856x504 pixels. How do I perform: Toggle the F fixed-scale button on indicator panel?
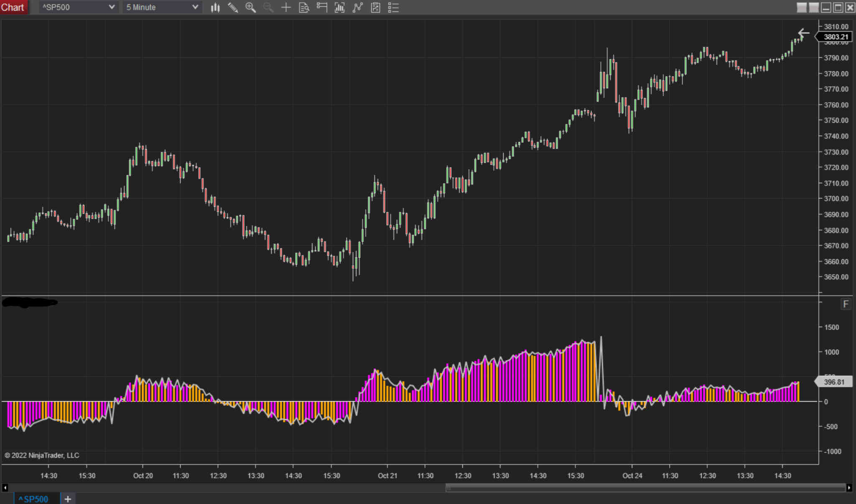coord(847,304)
